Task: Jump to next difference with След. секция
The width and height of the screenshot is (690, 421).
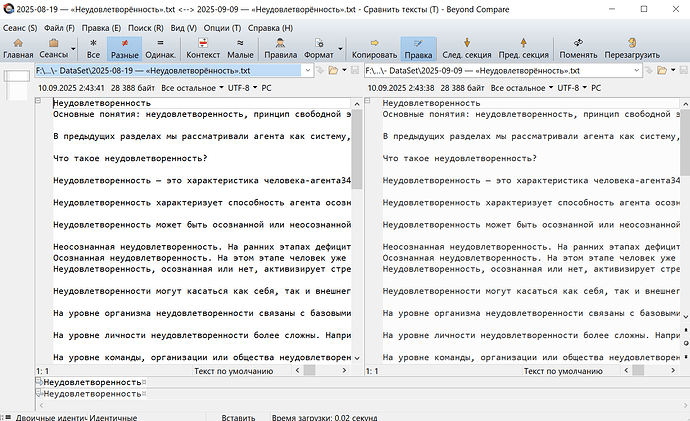Action: [x=466, y=48]
